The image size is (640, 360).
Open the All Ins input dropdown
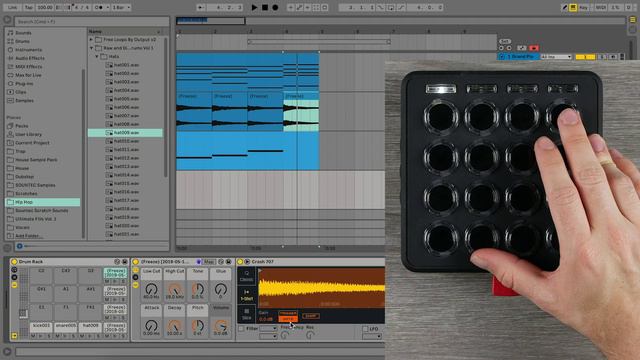coord(556,57)
